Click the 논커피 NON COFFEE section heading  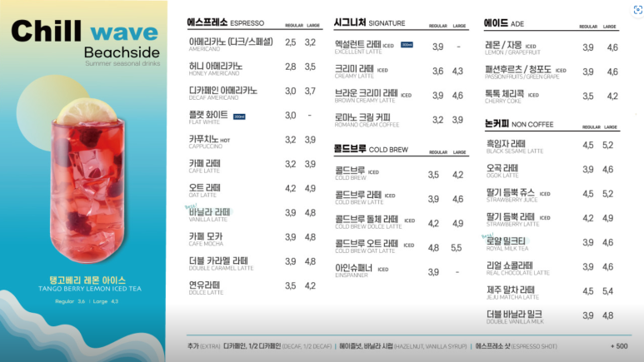tap(519, 123)
